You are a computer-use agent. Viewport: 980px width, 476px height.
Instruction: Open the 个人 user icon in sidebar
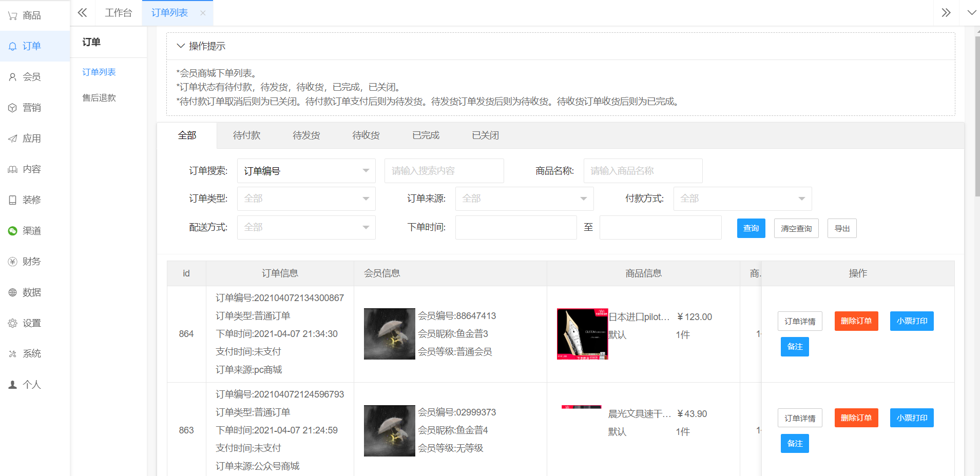click(x=13, y=385)
